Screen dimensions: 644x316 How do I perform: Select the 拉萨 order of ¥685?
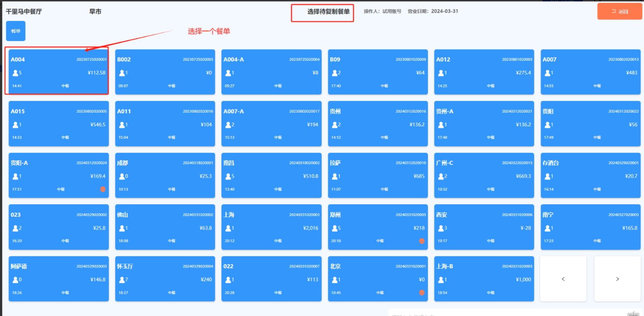coord(378,175)
